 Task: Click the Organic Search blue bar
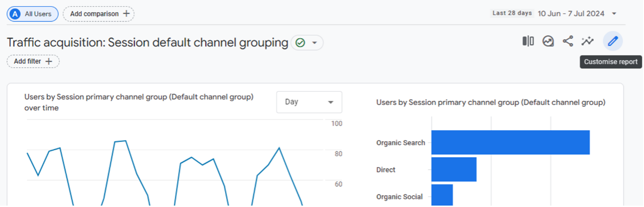[x=511, y=142]
